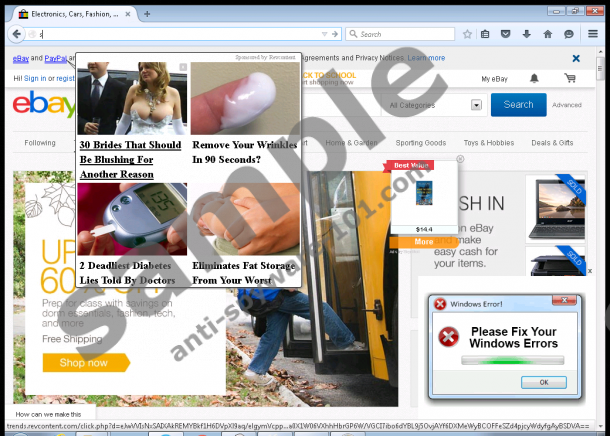
Task: Open the Sporting Goods category tab
Action: coord(421,143)
